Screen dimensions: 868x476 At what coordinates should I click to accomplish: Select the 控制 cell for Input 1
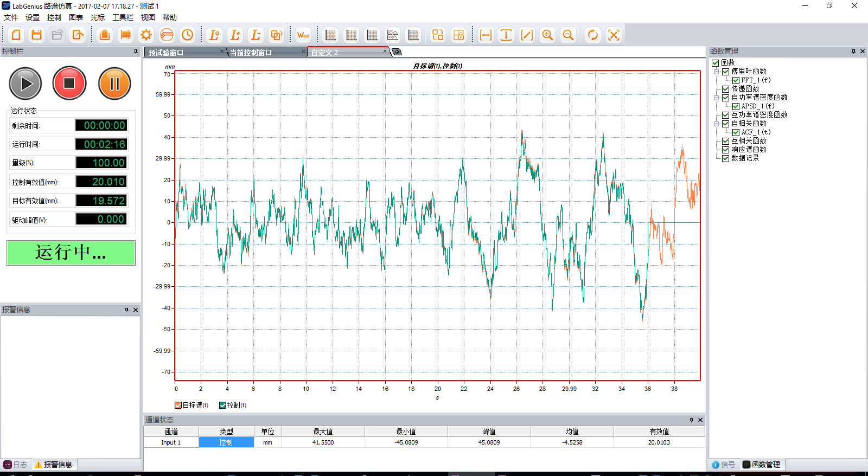pos(226,442)
